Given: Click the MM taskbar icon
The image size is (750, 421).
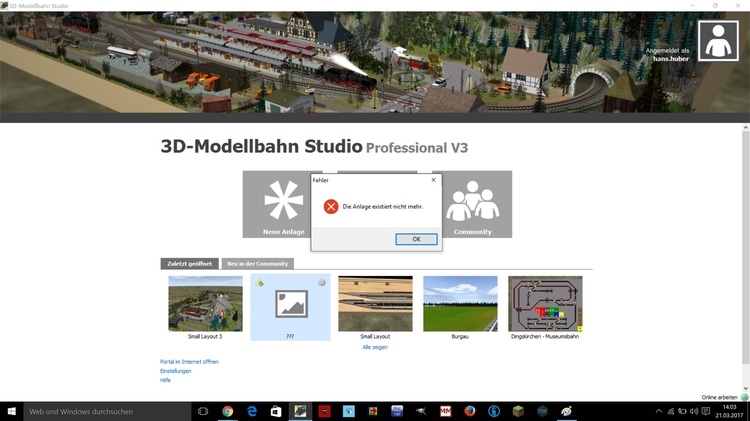Looking at the screenshot, I should click(x=445, y=411).
